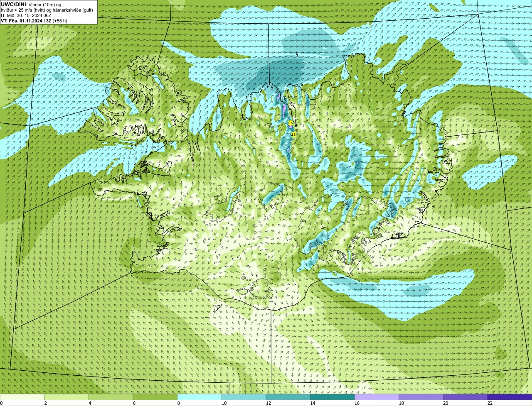Click the scale label 20
This screenshot has width=532, height=406.
coord(446,403)
